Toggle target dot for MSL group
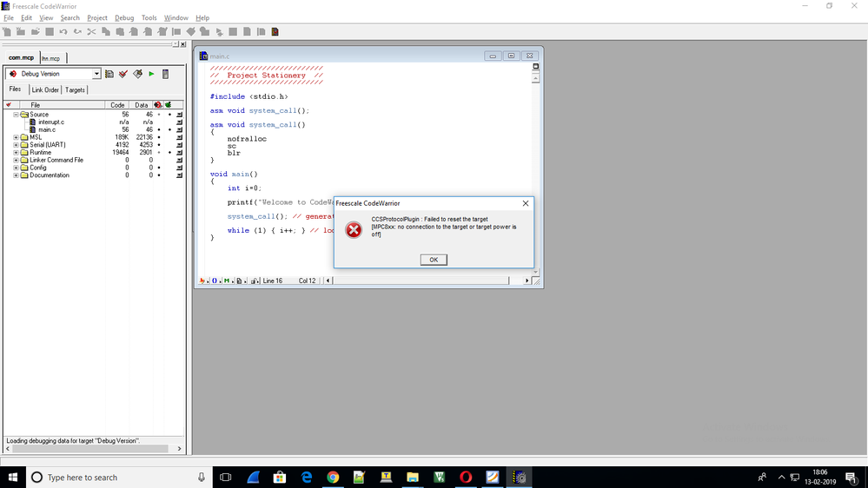The image size is (868, 488). coord(159,137)
